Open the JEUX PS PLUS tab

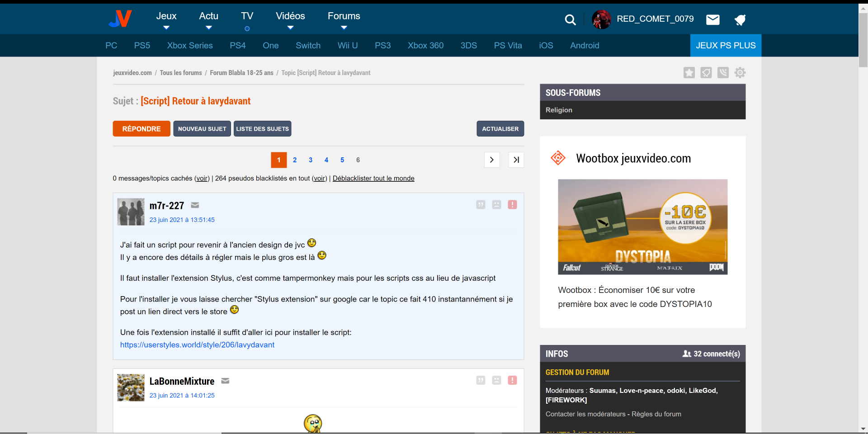coord(726,45)
